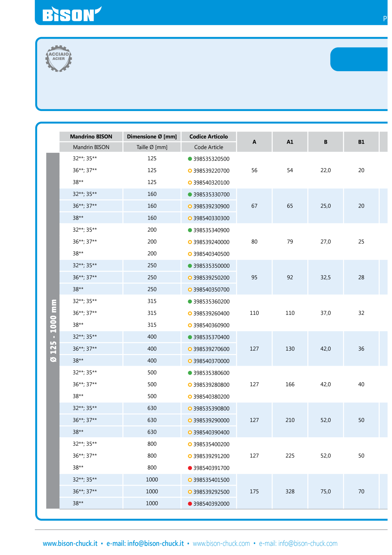The height and width of the screenshot is (555, 392).
Task: Click the B column header
Action: (326, 142)
